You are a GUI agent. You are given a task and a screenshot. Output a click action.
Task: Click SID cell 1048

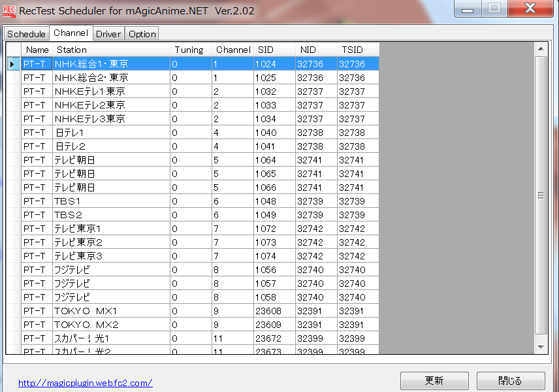(x=274, y=201)
